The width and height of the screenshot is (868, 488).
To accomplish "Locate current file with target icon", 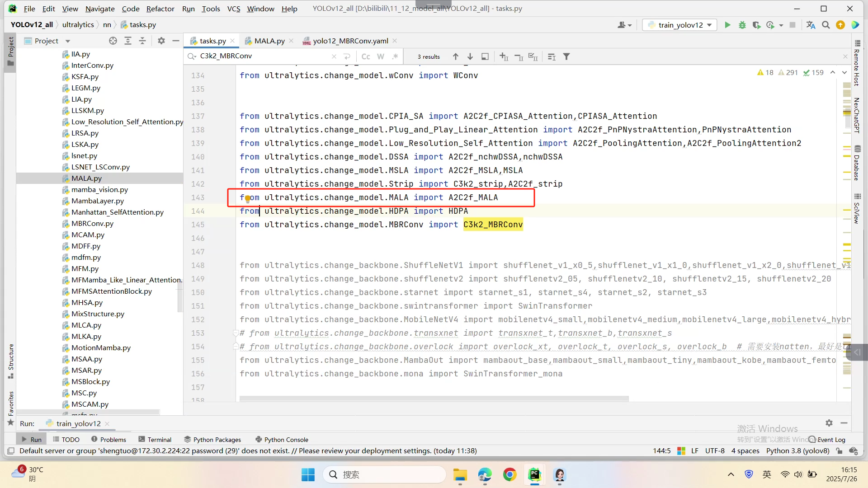I will click(113, 41).
